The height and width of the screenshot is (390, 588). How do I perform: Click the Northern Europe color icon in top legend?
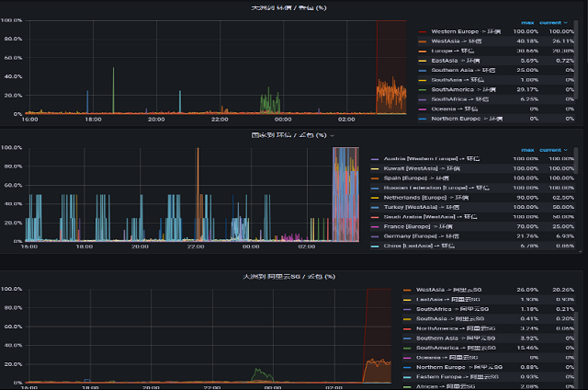click(x=423, y=119)
